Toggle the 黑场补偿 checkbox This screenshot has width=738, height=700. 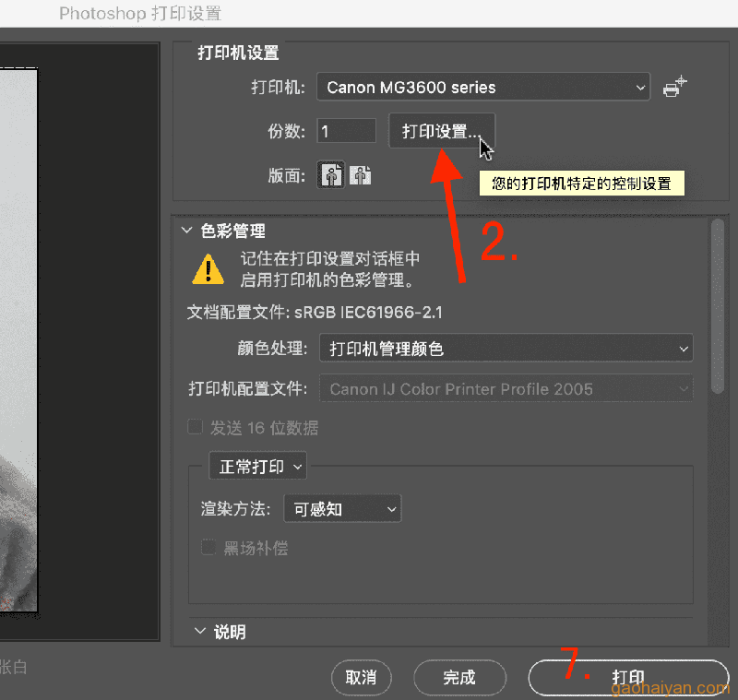[x=208, y=548]
